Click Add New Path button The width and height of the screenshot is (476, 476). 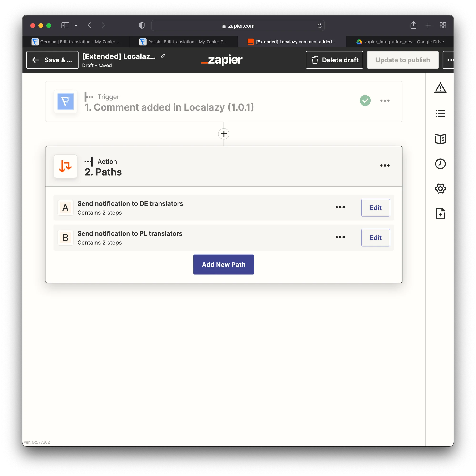tap(223, 265)
